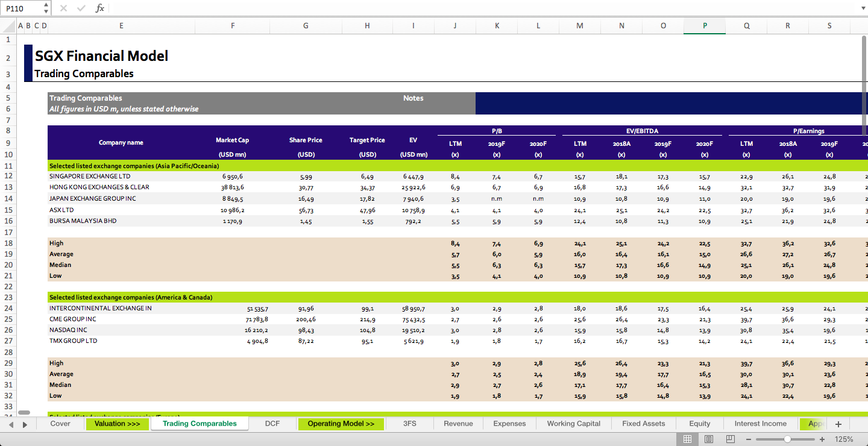
Task: Click the Company name header cell
Action: click(121, 143)
